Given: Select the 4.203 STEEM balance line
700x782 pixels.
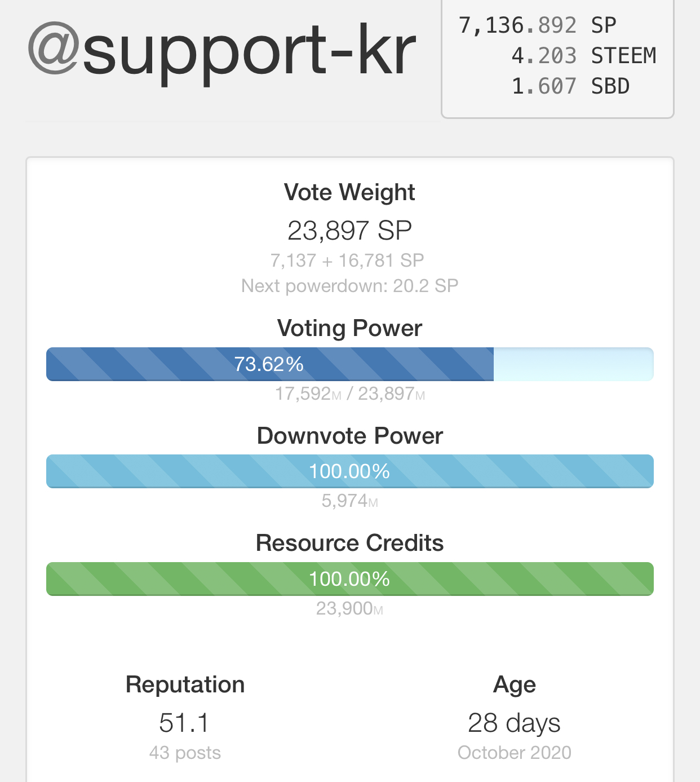Looking at the screenshot, I should click(583, 56).
